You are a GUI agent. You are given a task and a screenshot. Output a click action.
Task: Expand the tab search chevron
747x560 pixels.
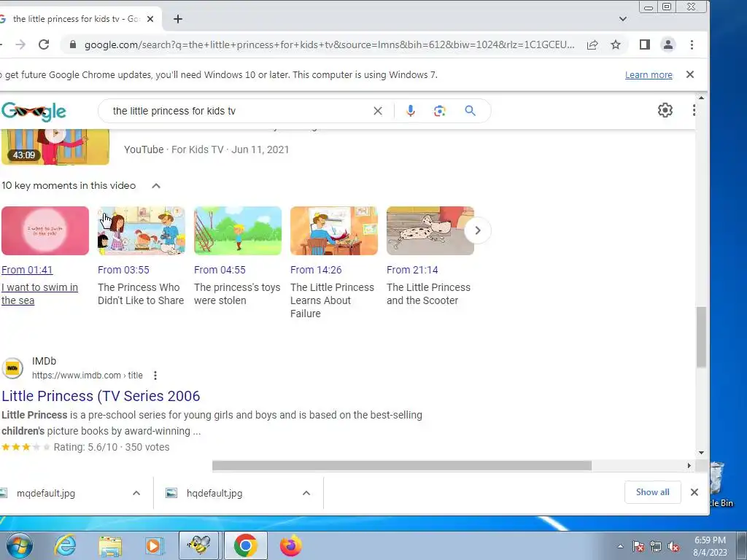click(623, 19)
